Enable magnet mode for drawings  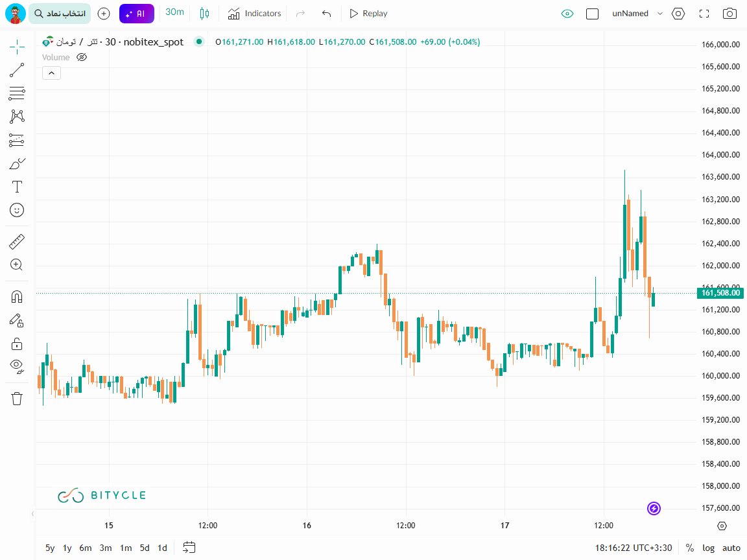(17, 297)
